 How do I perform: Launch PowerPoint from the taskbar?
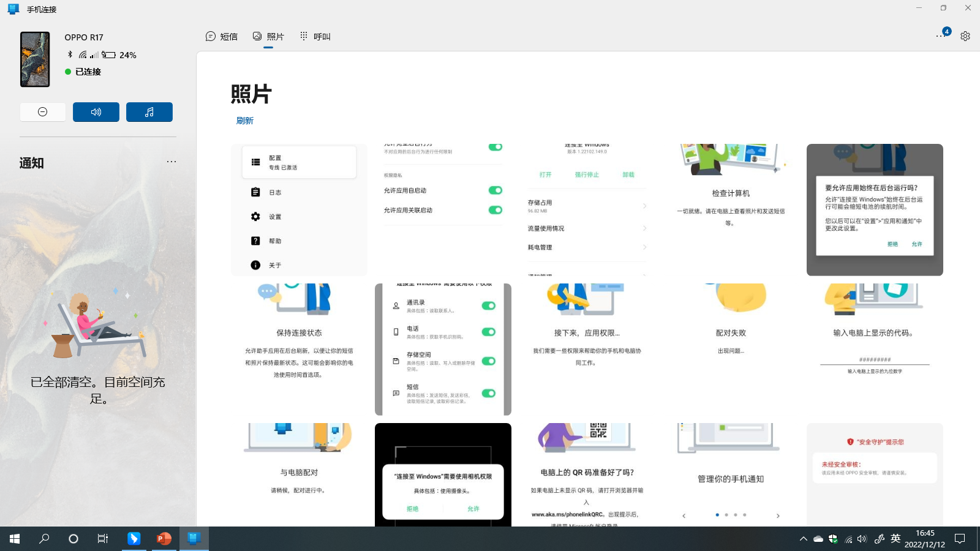pyautogui.click(x=162, y=539)
